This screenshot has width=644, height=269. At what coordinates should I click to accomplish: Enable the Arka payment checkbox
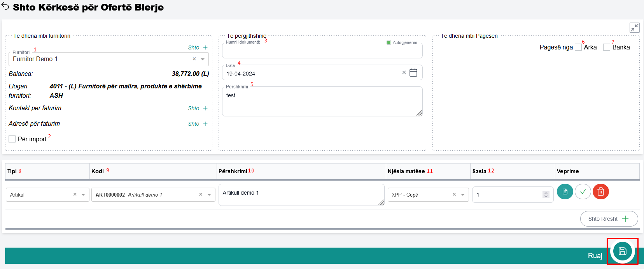[x=578, y=47]
